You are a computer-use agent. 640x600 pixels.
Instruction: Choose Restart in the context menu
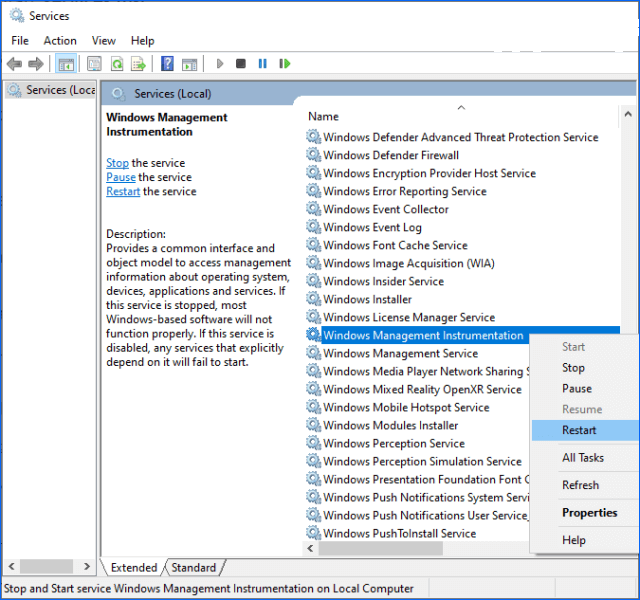pos(585,430)
